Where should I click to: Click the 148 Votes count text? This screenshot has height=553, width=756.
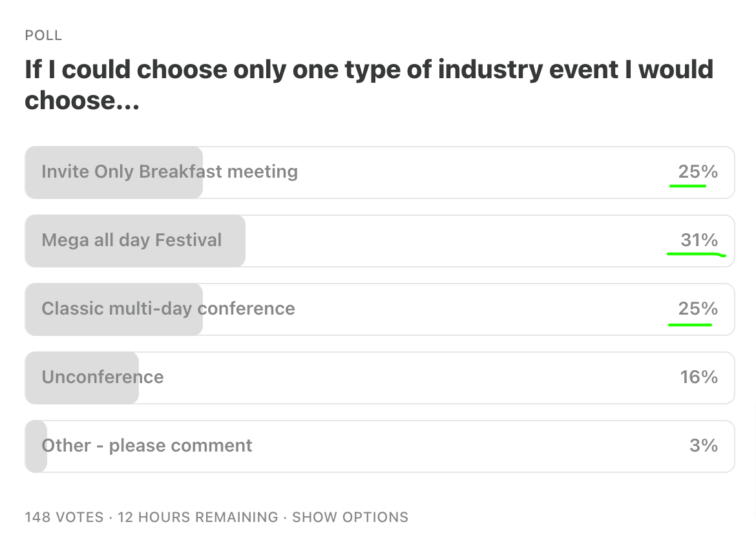pos(64,517)
